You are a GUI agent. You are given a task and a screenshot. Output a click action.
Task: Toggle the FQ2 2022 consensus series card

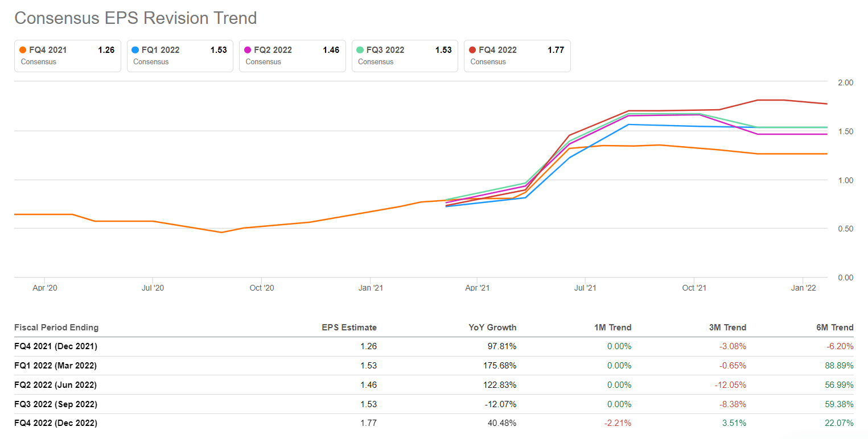tap(292, 56)
